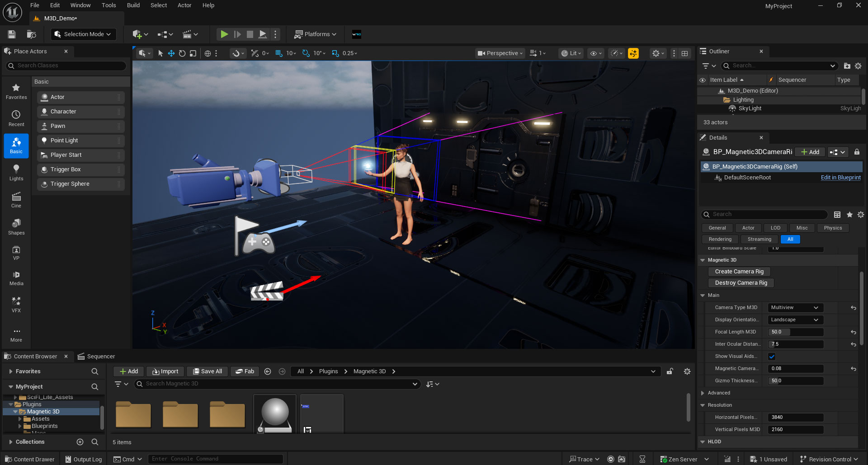The image size is (868, 465).
Task: Open the Recent category in Place Actors
Action: pyautogui.click(x=16, y=119)
